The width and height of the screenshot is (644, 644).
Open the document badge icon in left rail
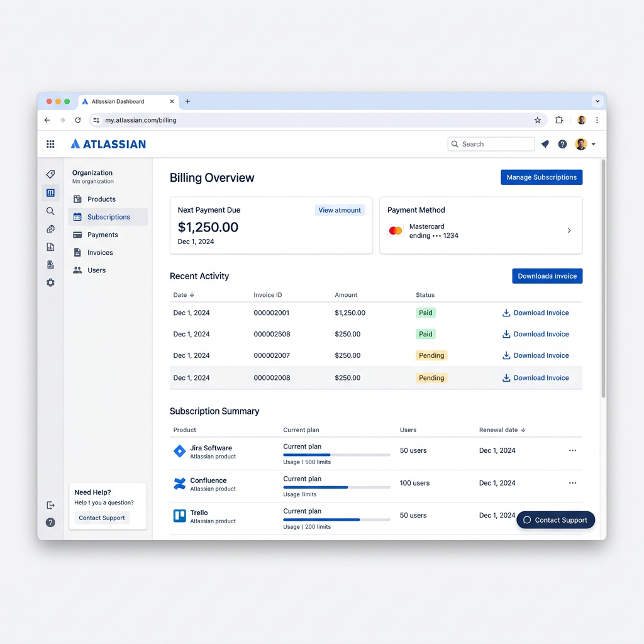pos(50,265)
